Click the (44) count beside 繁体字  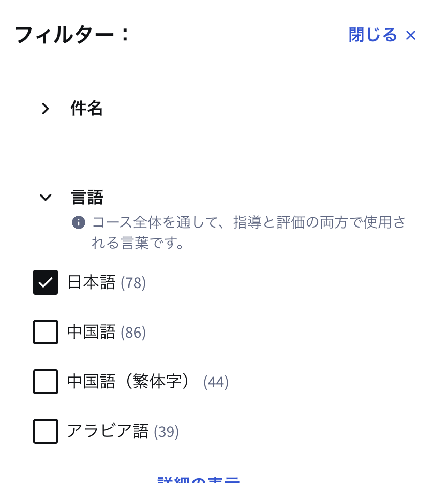[x=216, y=382]
